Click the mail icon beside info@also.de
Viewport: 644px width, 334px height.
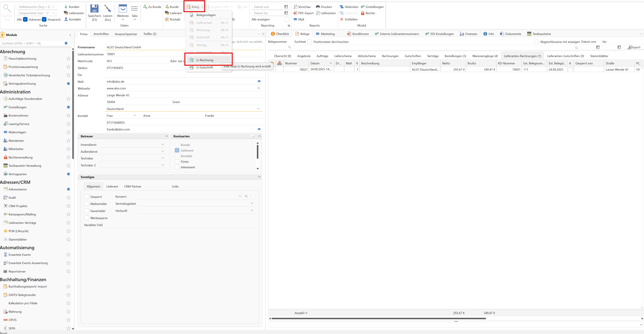click(259, 81)
